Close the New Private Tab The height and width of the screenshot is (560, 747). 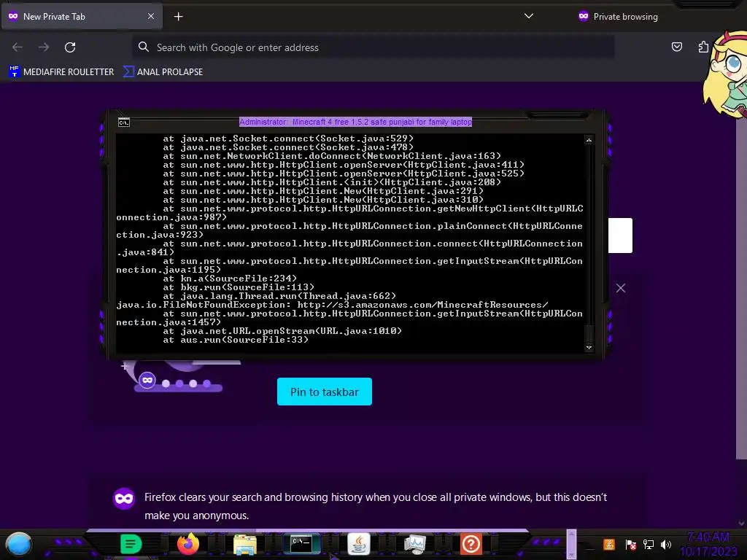click(151, 16)
